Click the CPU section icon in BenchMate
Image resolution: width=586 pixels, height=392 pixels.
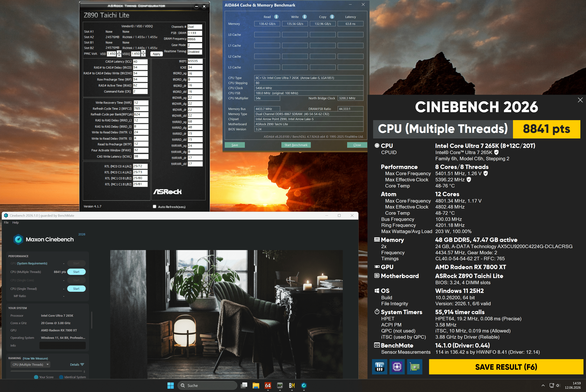377,146
